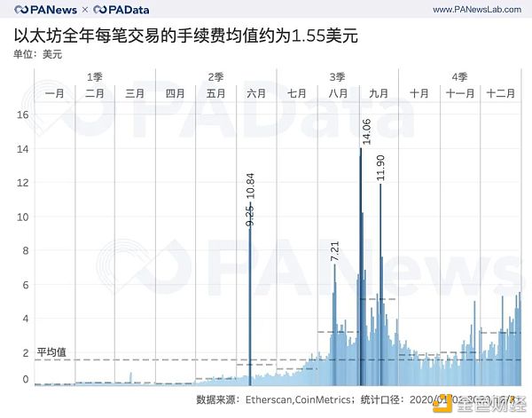Click the 2季 quarter header
This screenshot has width=532, height=418.
[215, 77]
